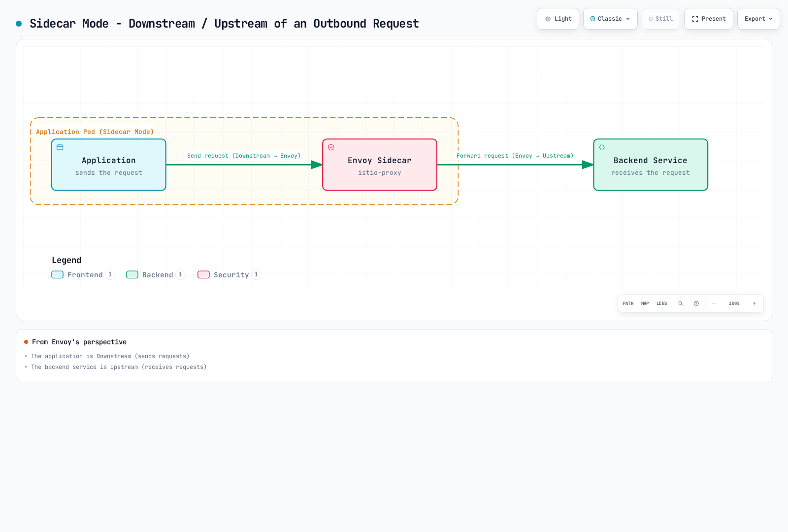Image resolution: width=788 pixels, height=532 pixels.
Task: Click the 'Forward request (Envoy → Upstream)' edge label
Action: [x=515, y=156]
